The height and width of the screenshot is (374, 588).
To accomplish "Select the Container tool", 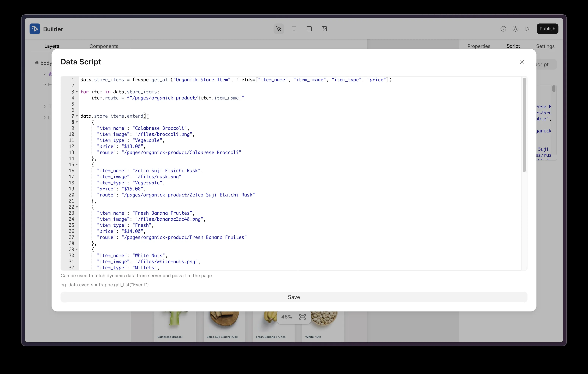I will (309, 29).
